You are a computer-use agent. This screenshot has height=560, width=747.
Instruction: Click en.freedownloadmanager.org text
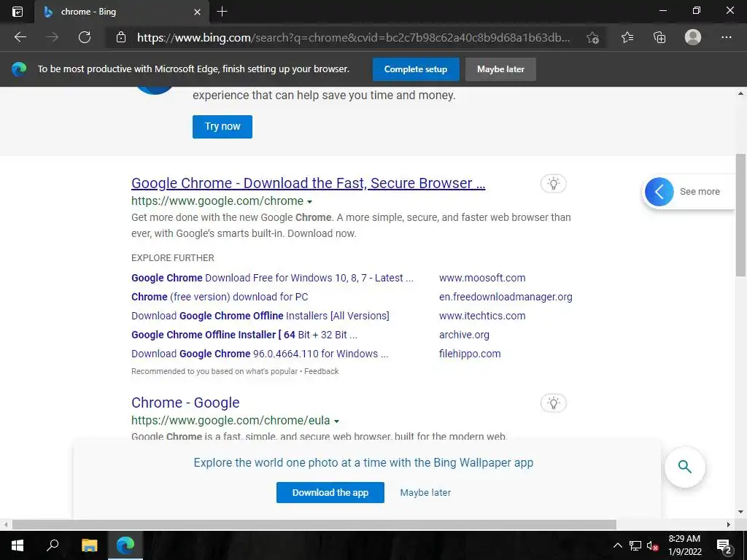pos(506,297)
